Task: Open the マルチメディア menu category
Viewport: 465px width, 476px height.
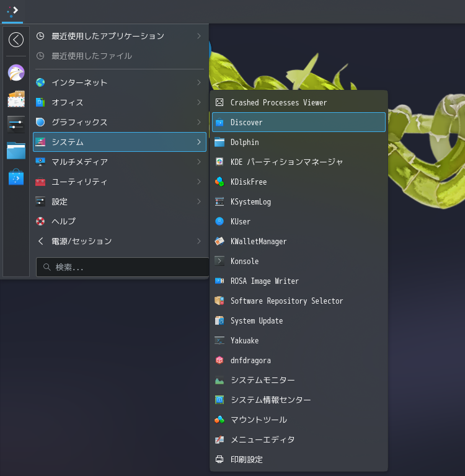Action: click(x=120, y=162)
